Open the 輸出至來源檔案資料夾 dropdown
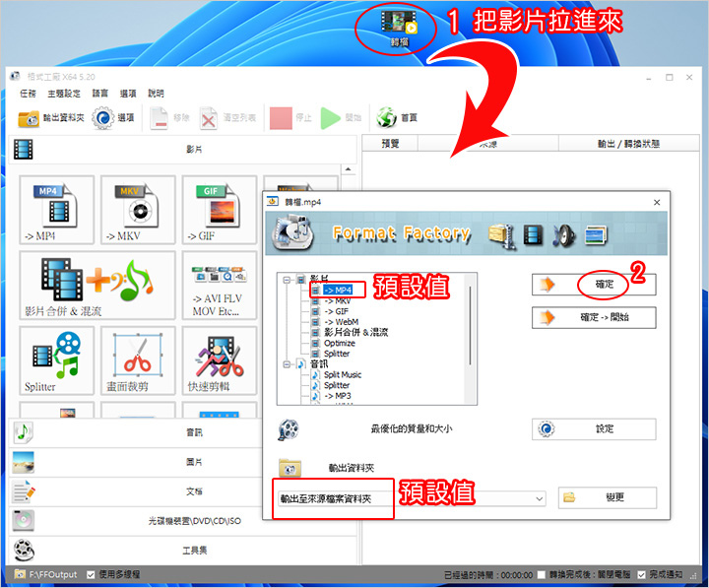 point(412,499)
